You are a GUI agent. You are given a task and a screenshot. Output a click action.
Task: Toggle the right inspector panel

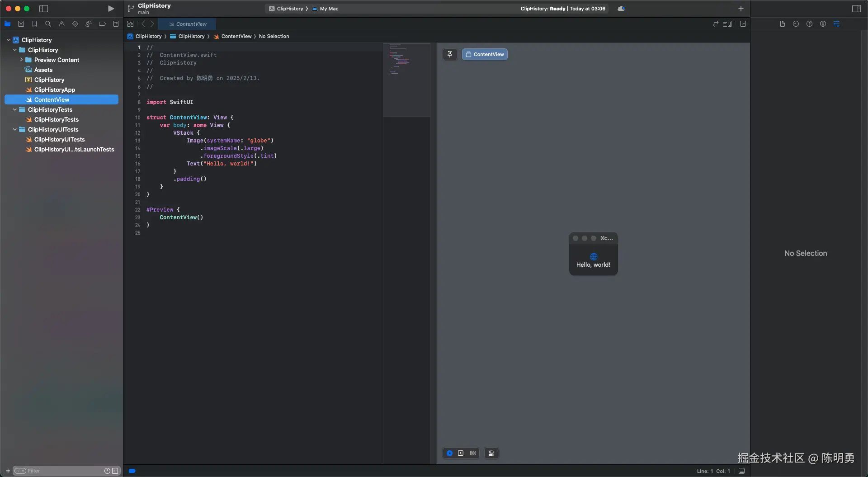pos(856,9)
